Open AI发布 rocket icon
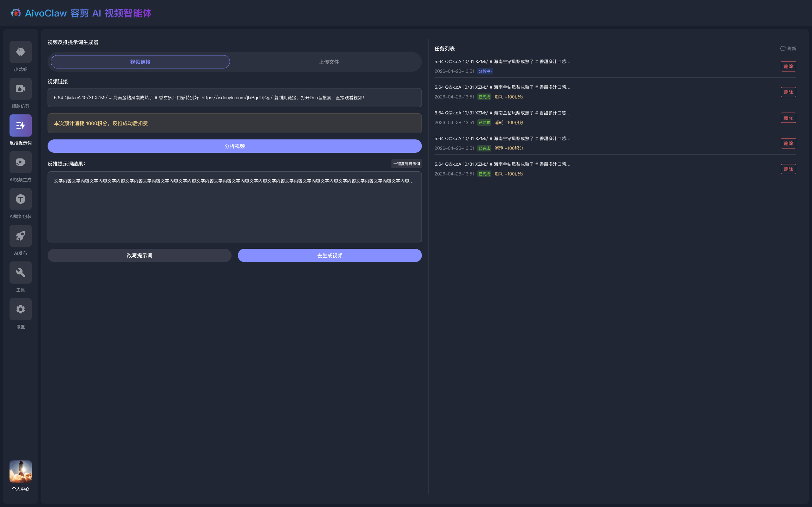Screen dimensions: 812x507 point(21,236)
